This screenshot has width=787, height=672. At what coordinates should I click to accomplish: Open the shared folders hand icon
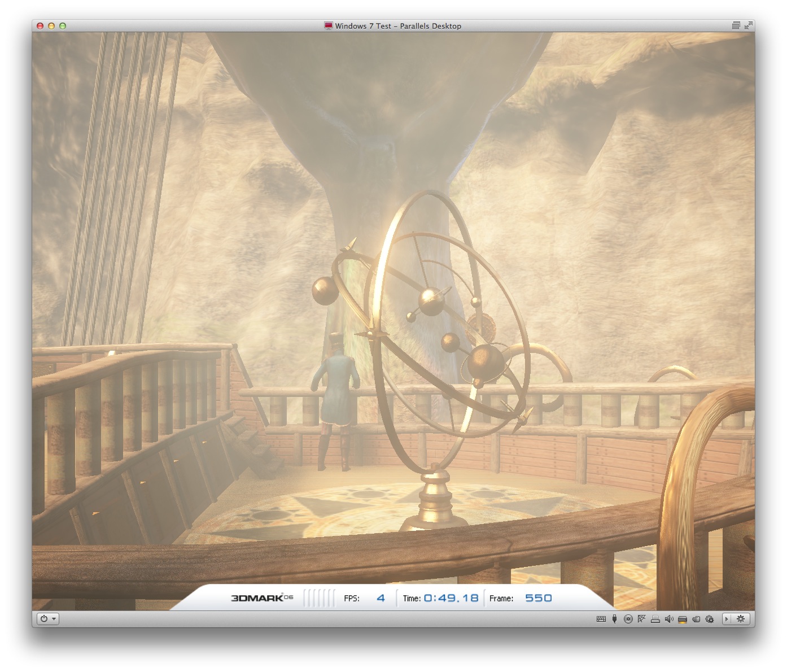(x=696, y=619)
